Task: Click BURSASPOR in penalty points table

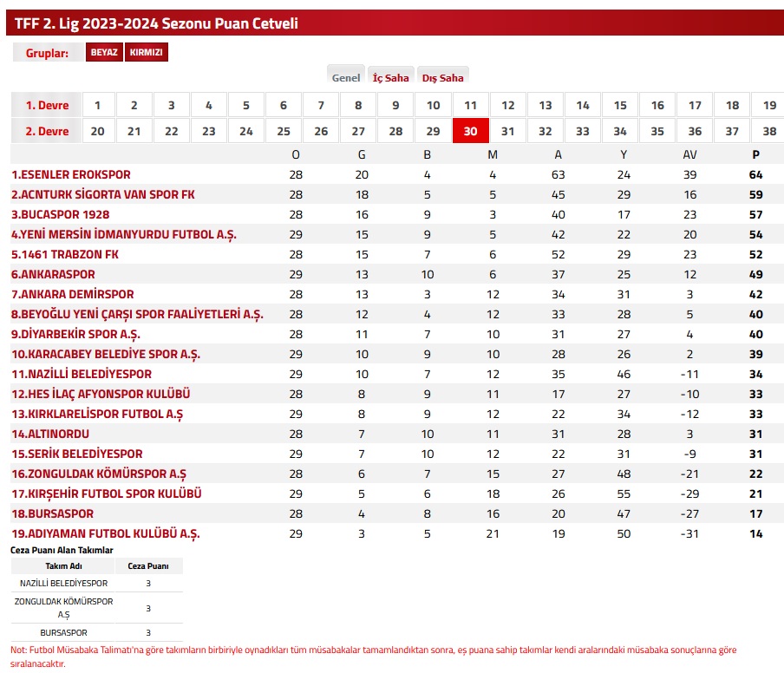Action: click(63, 632)
